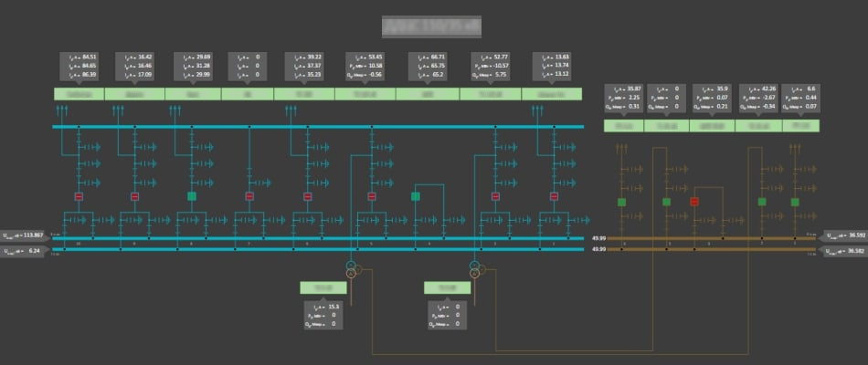Select left transformer symbol below blue busbar
Image resolution: width=868 pixels, height=365 pixels.
click(x=351, y=267)
